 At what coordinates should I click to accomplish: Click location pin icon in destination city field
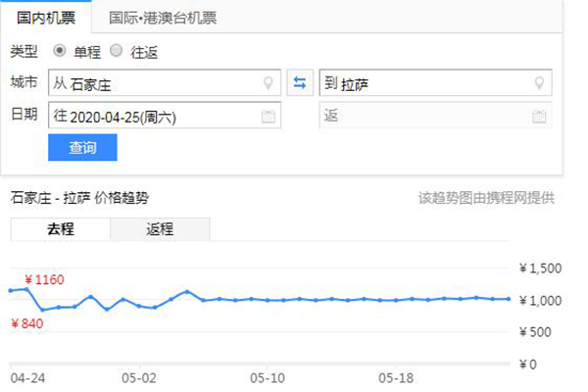click(538, 83)
